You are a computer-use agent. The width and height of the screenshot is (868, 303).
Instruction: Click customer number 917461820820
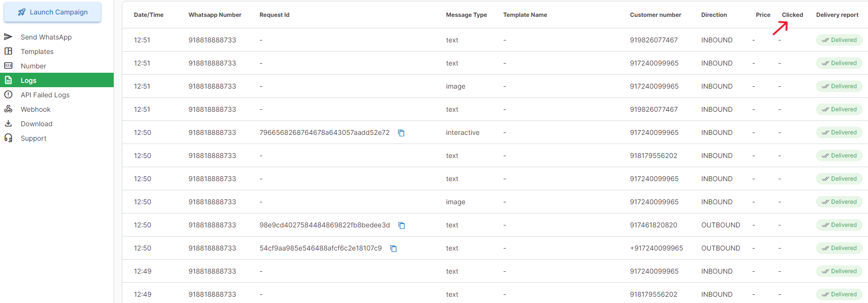coord(654,225)
